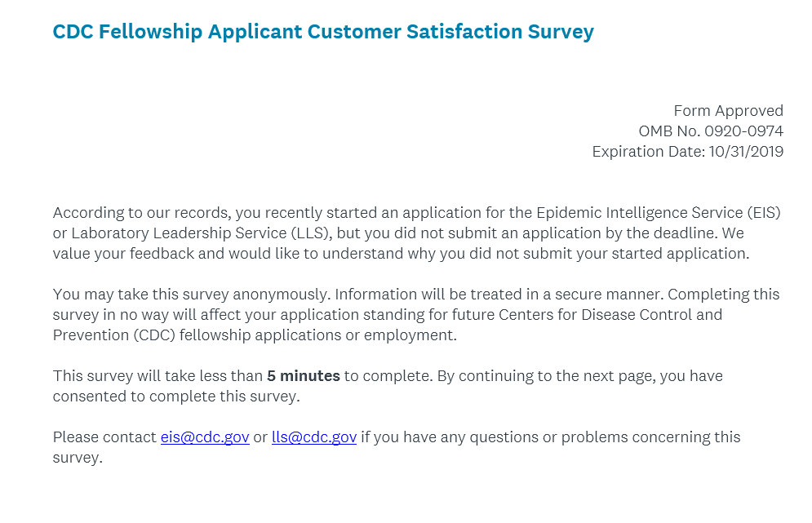Open the lls@cdc.gov email link
This screenshot has width=812, height=523.
(314, 437)
